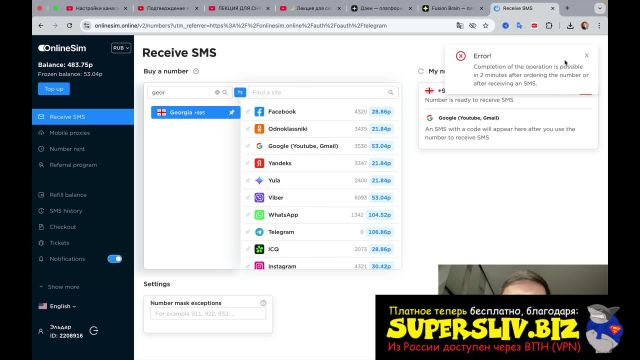
Task: Buy Yandeks number for 21.84p
Action: pos(381,163)
